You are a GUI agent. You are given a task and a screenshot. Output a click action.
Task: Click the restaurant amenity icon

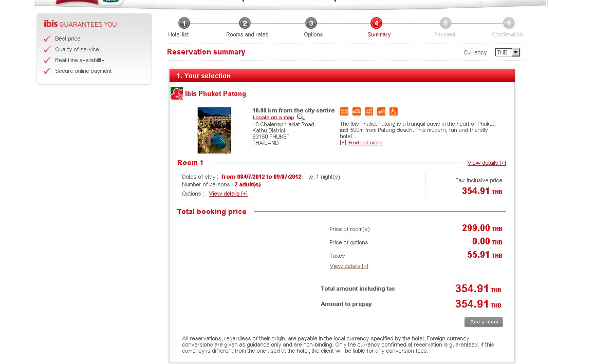click(344, 111)
